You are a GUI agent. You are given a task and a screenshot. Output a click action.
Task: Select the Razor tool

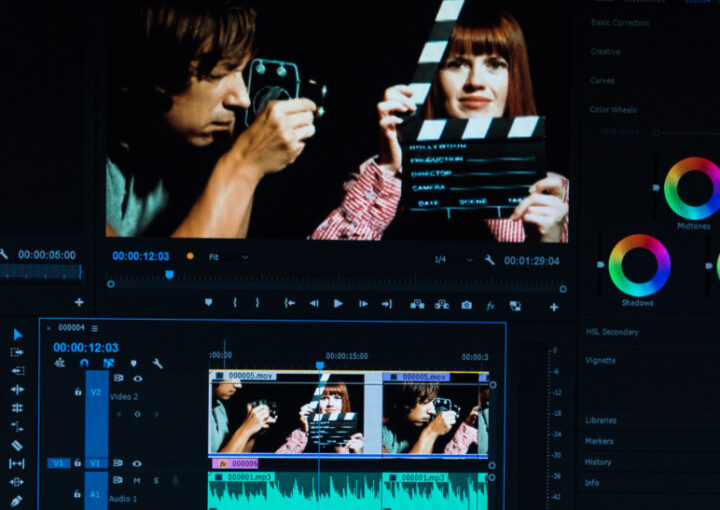[x=17, y=445]
